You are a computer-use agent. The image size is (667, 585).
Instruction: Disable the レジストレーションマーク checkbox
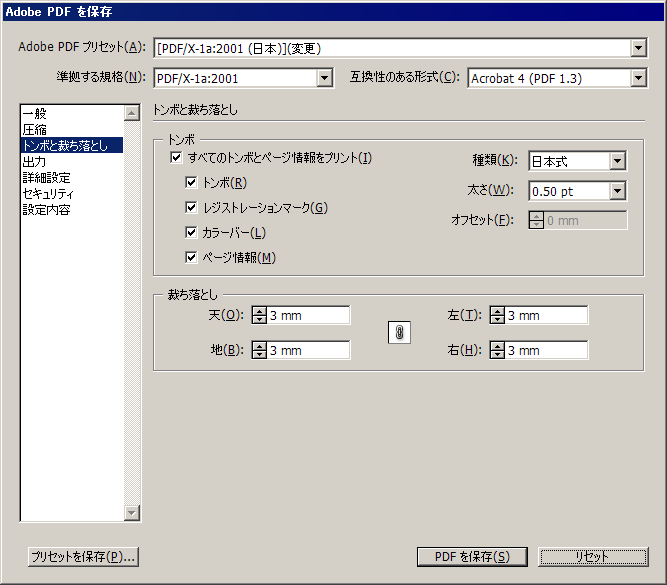click(192, 208)
